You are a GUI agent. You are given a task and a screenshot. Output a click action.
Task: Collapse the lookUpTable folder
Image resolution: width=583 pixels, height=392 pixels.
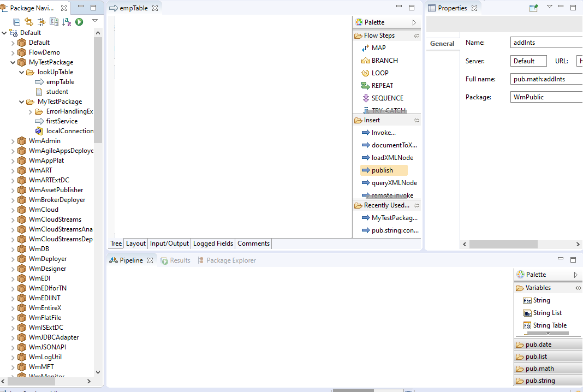22,72
